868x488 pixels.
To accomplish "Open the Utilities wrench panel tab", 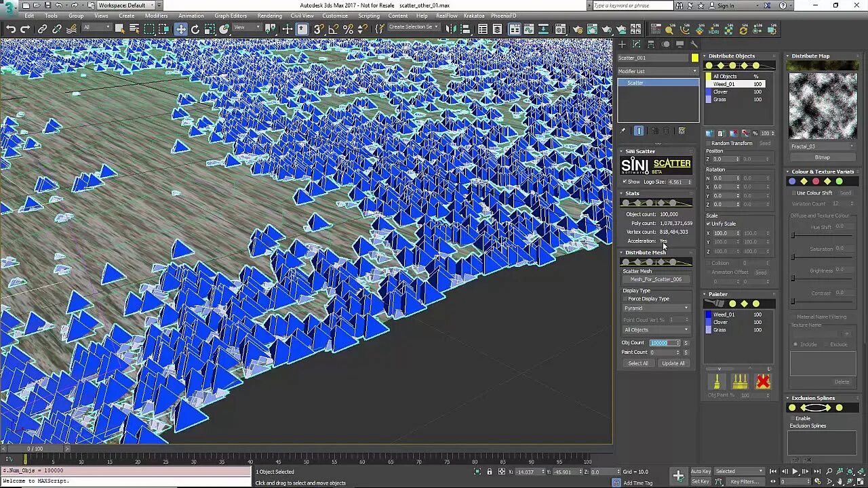I will click(x=694, y=44).
